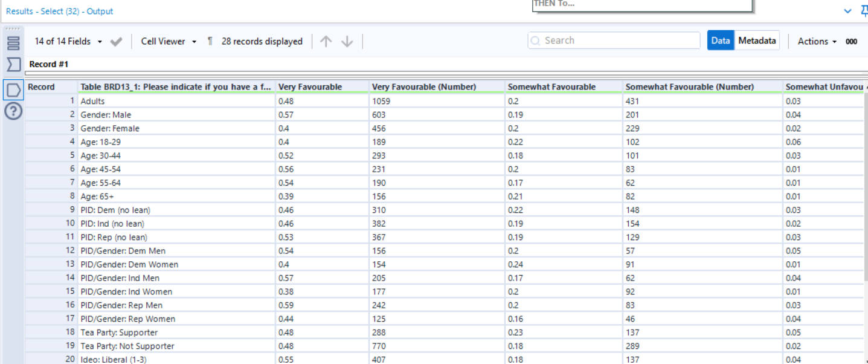Click the sigma summary icon in sidebar
The width and height of the screenshot is (868, 364).
pyautogui.click(x=13, y=65)
